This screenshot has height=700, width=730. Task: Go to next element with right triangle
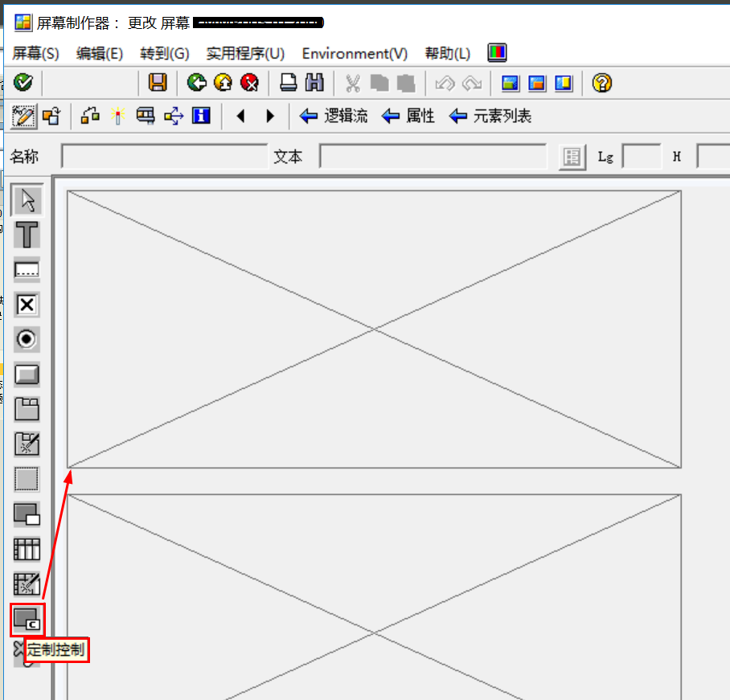270,116
